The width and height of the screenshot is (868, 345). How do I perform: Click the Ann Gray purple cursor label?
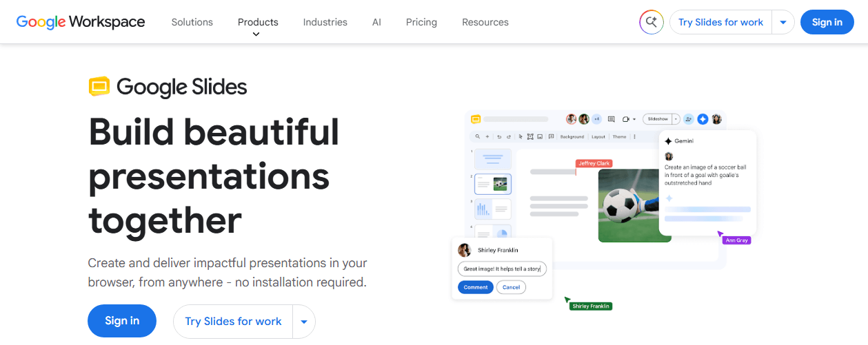(x=736, y=240)
